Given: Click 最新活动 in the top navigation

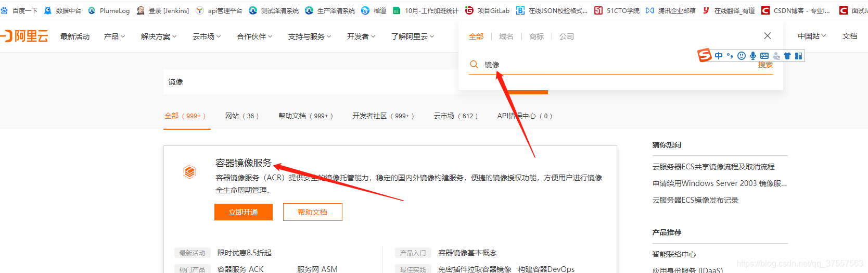Looking at the screenshot, I should 75,36.
